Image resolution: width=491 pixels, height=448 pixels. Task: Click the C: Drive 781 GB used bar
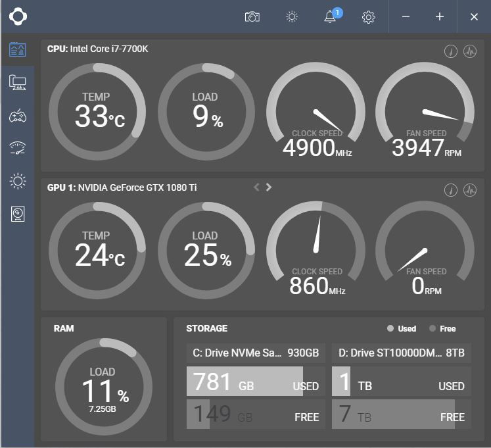(x=256, y=381)
